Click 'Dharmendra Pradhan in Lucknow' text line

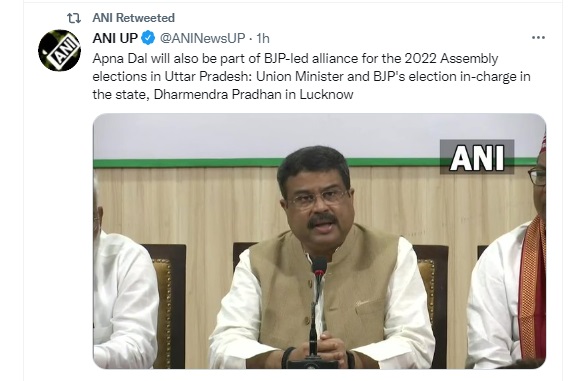coord(253,94)
